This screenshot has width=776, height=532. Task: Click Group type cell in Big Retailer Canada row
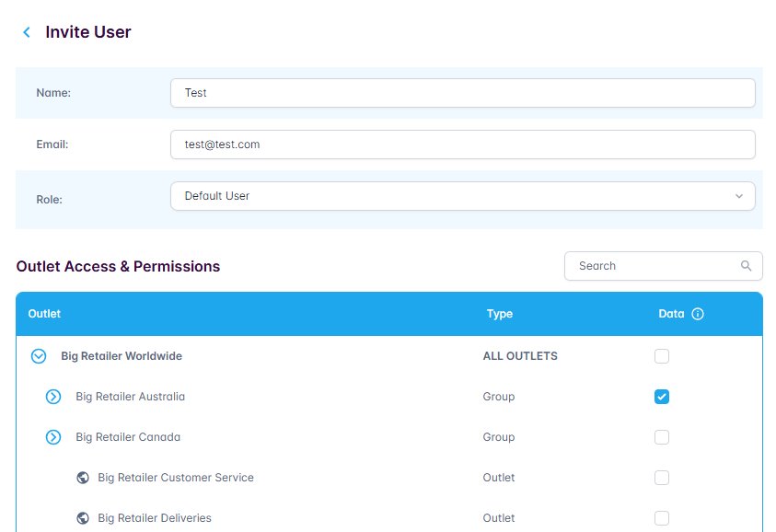tap(499, 437)
